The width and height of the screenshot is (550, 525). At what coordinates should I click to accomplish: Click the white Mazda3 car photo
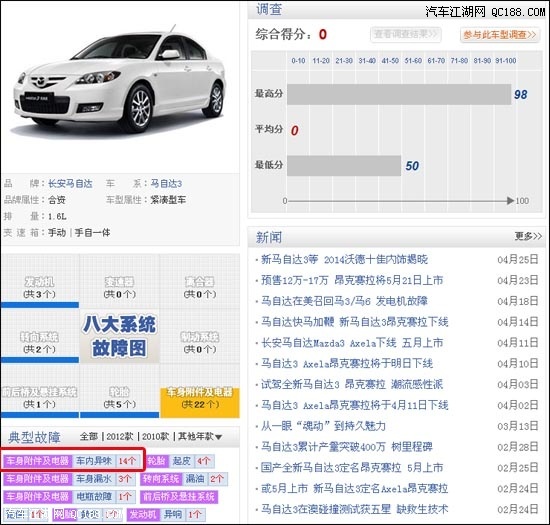(x=119, y=81)
